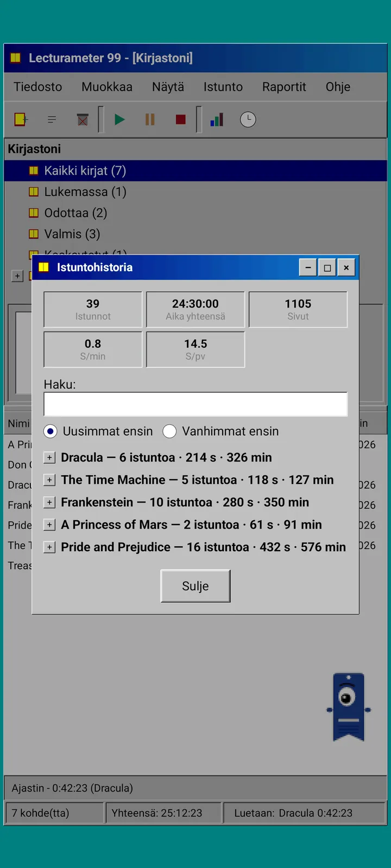Viewport: 391px width, 868px height.
Task: Select Vanhimmat ensin radio button
Action: pyautogui.click(x=169, y=431)
